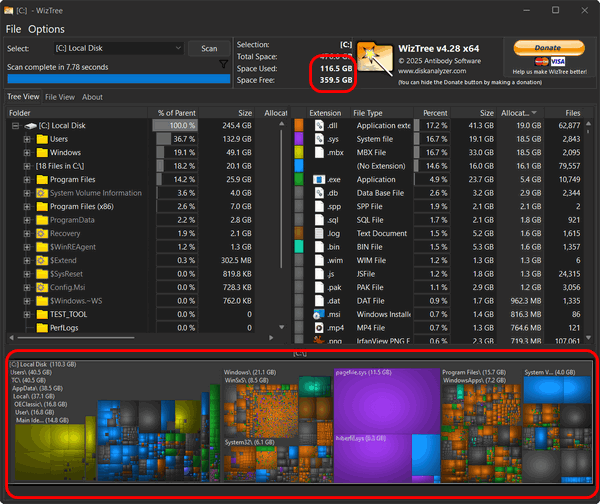Click the PerfLogs folder icon

pos(42,328)
